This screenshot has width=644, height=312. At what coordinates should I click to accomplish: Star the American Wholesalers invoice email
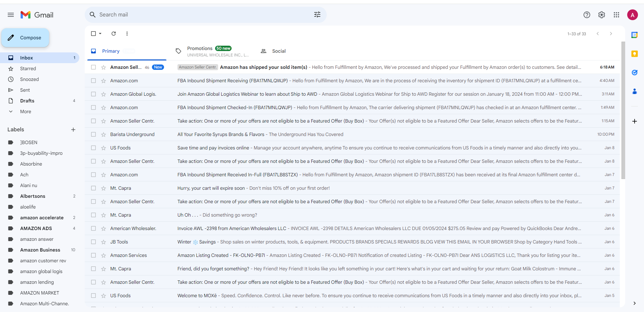104,228
